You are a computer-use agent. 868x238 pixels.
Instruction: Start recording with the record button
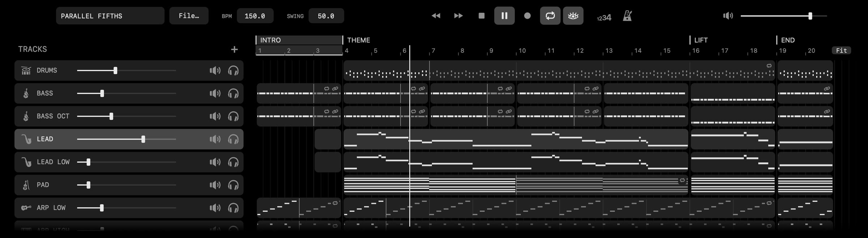527,16
